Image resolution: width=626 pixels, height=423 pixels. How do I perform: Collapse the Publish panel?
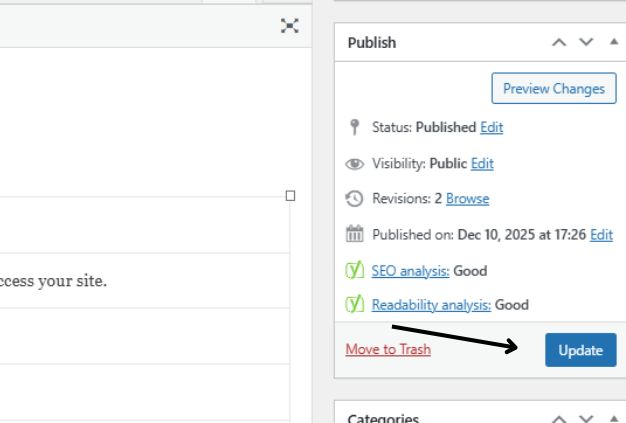point(614,42)
